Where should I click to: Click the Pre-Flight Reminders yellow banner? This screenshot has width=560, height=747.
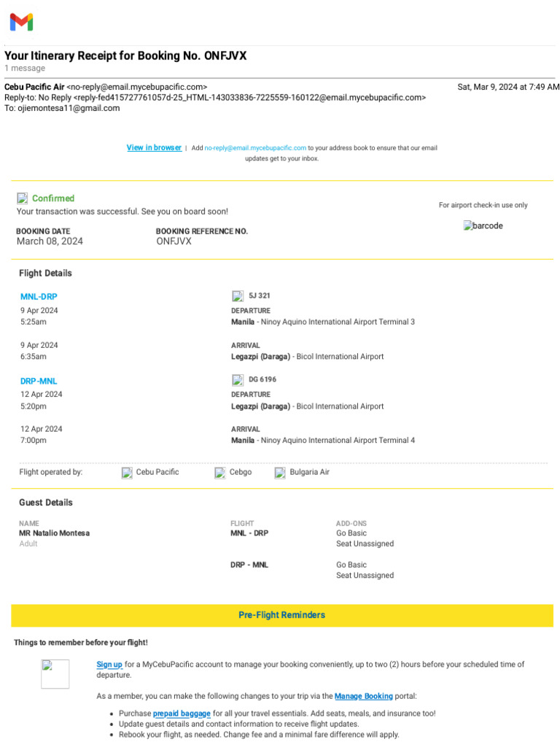pos(281,615)
